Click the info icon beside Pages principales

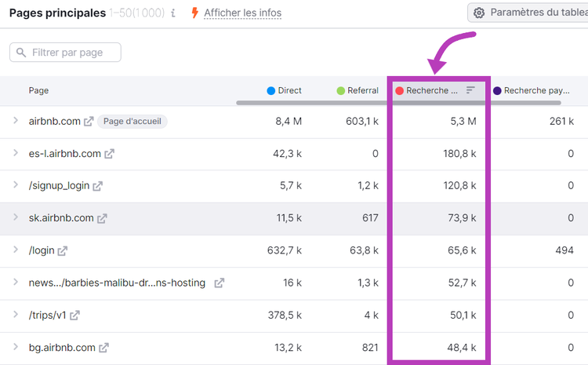[173, 13]
